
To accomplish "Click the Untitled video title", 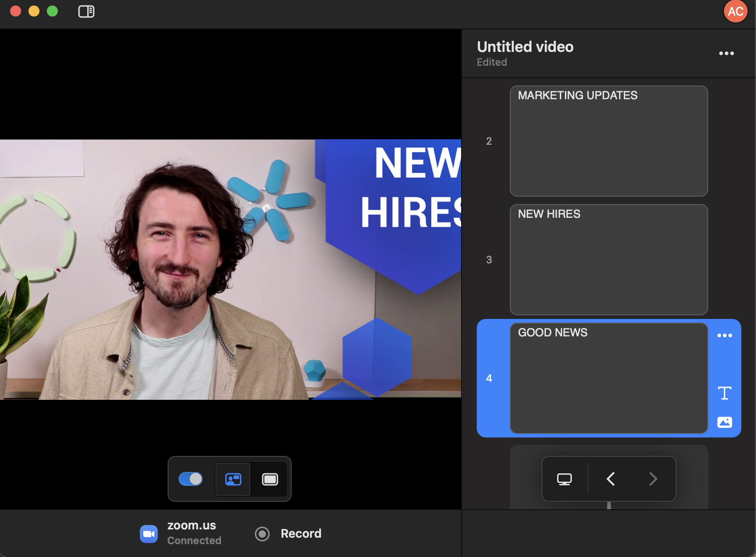I will 525,47.
